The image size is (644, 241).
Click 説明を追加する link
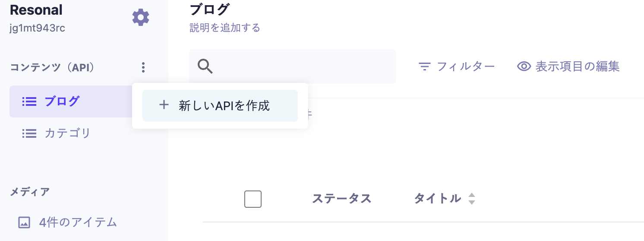[225, 28]
